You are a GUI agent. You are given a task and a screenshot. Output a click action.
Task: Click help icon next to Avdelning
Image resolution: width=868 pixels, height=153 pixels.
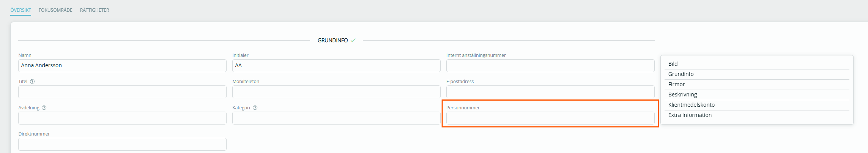[44, 108]
